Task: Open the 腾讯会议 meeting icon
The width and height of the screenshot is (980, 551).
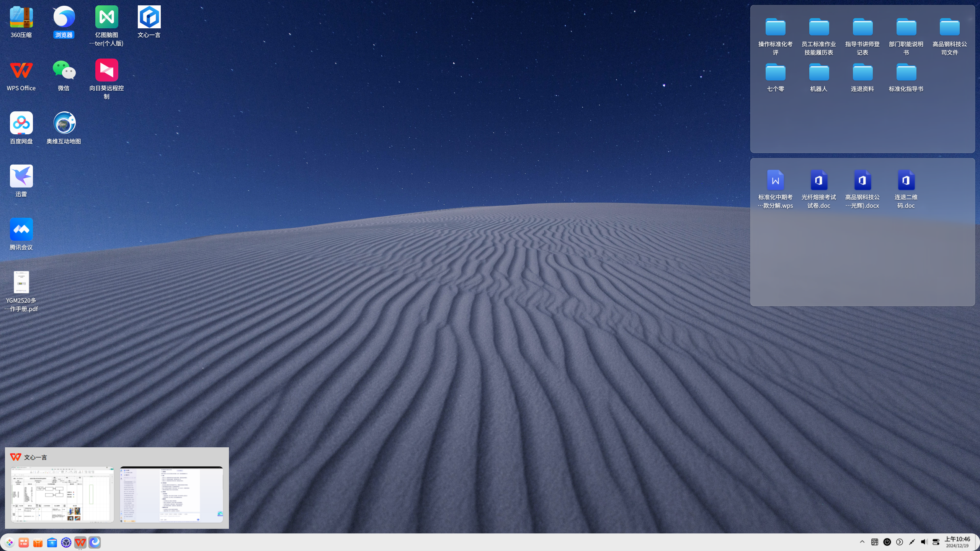Action: pyautogui.click(x=21, y=235)
